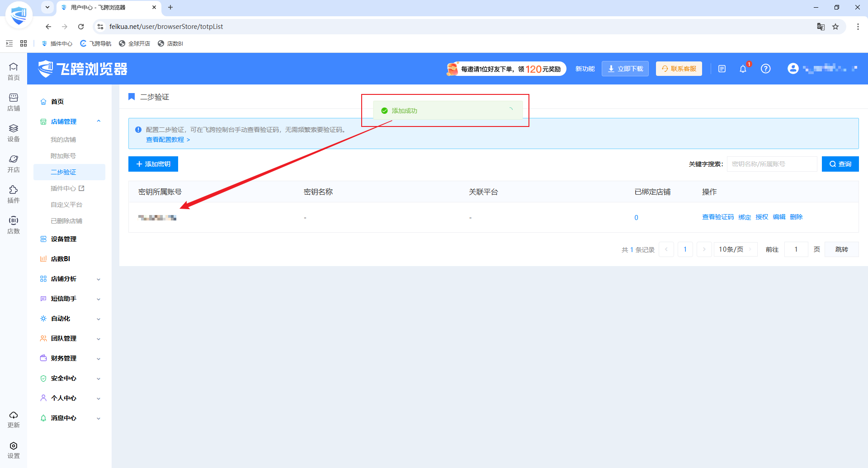Image resolution: width=868 pixels, height=468 pixels.
Task: Focus the keyword search input field
Action: click(x=772, y=164)
